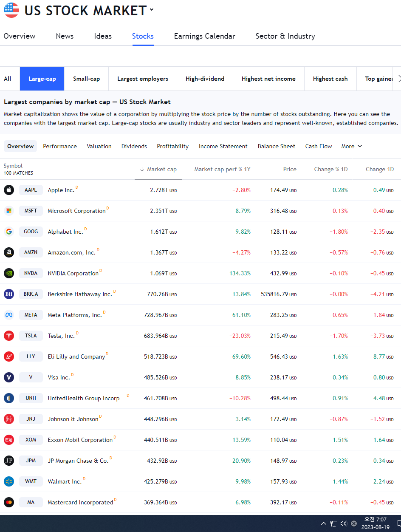This screenshot has width=401, height=532.
Task: Open the News tab
Action: pyautogui.click(x=65, y=36)
